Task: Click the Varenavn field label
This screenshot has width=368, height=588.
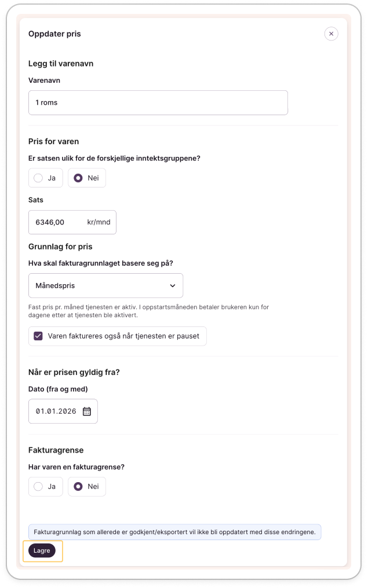Action: pos(44,80)
